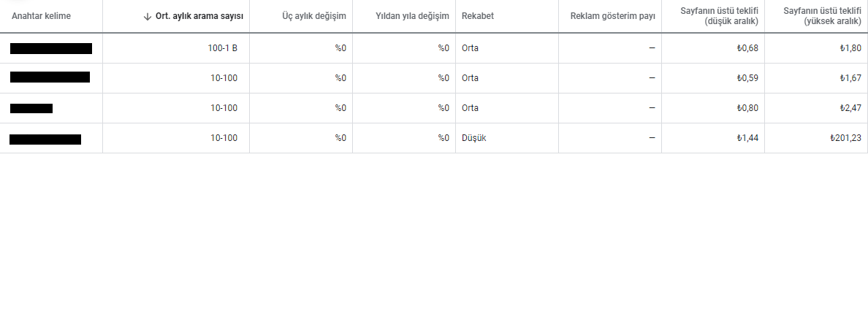
Task: Click the ₺0,59 low bid value
Action: [x=747, y=78]
